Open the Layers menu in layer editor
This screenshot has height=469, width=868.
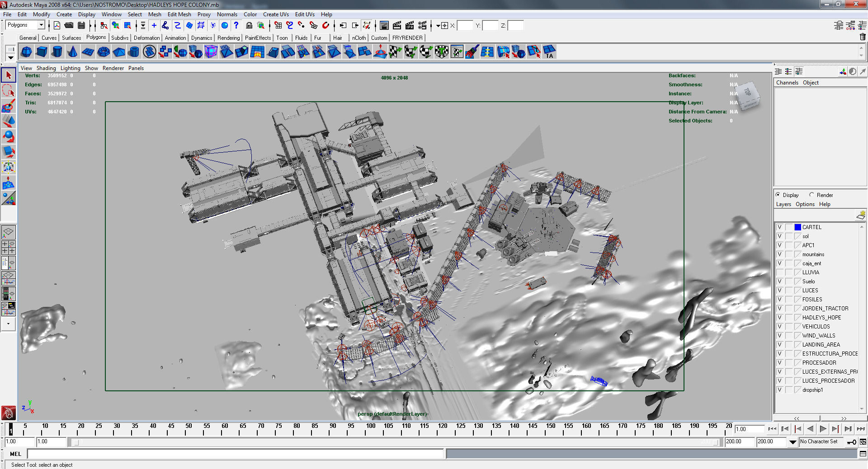[x=783, y=204]
